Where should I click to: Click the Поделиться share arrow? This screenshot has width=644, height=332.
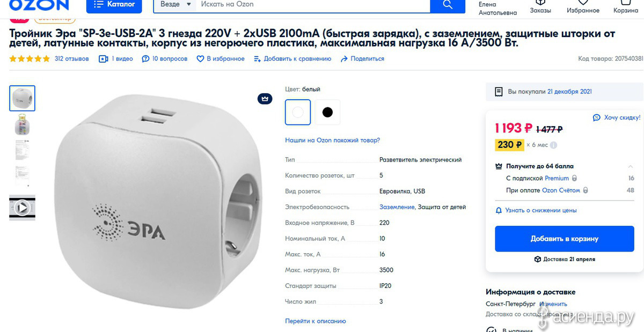pyautogui.click(x=344, y=59)
